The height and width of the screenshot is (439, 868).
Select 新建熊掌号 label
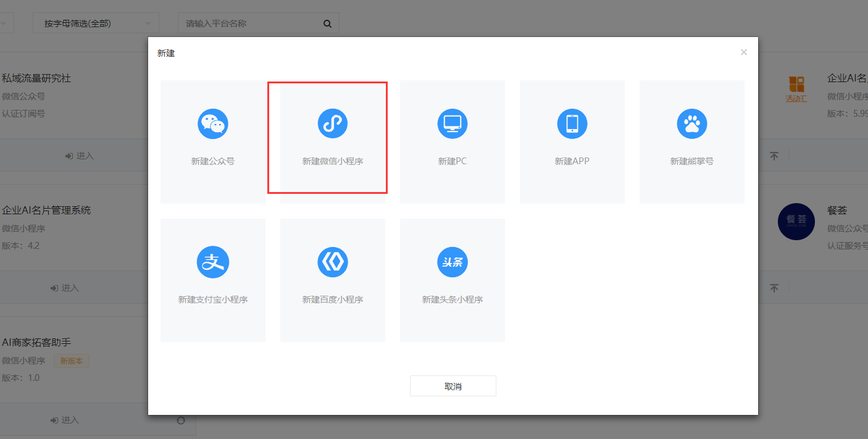692,161
